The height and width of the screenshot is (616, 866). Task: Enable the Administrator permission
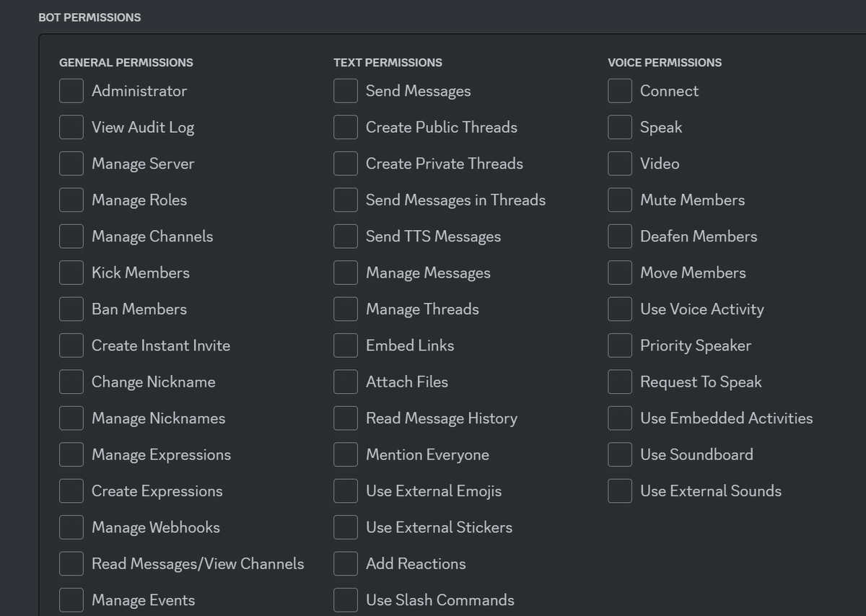click(x=71, y=91)
